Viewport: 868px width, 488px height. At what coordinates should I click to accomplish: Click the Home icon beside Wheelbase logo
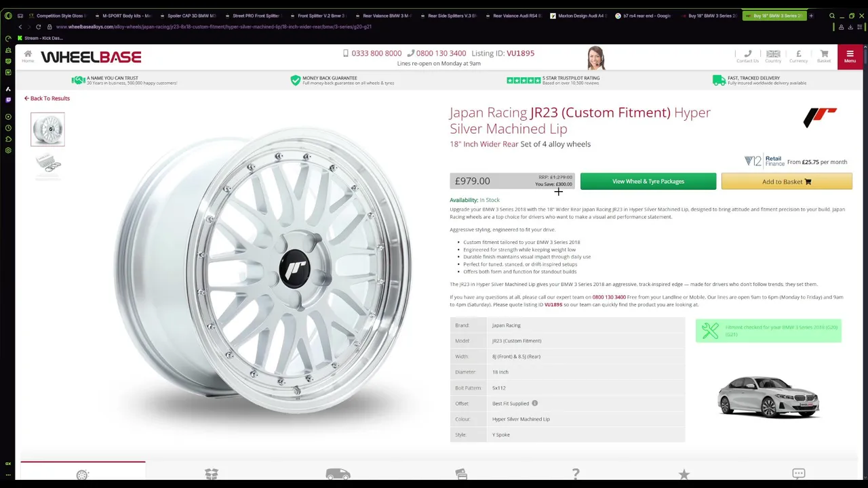(x=28, y=56)
